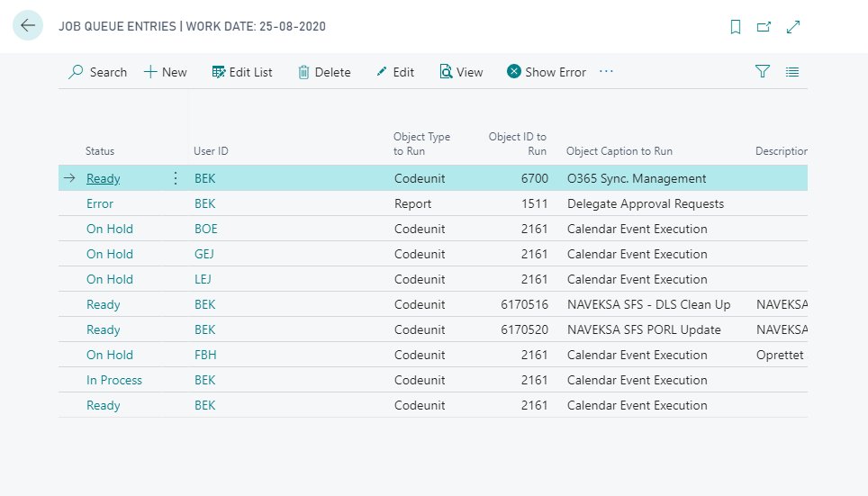
Task: Click Delete trash can action
Action: pyautogui.click(x=324, y=72)
